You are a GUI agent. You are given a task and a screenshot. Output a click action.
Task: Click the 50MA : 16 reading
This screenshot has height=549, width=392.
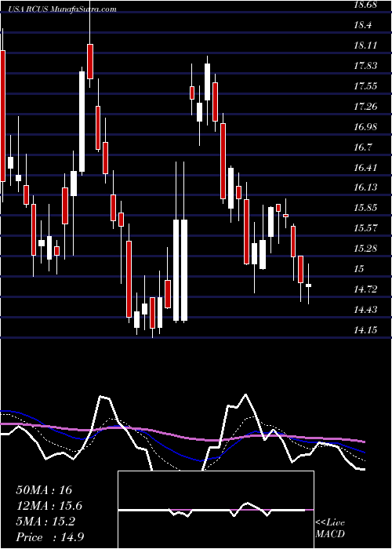(x=44, y=490)
